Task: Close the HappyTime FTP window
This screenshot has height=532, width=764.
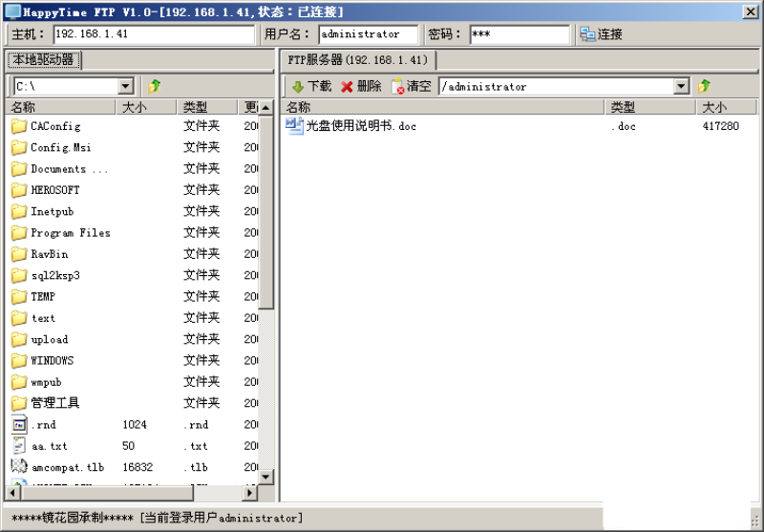Action: pos(751,11)
